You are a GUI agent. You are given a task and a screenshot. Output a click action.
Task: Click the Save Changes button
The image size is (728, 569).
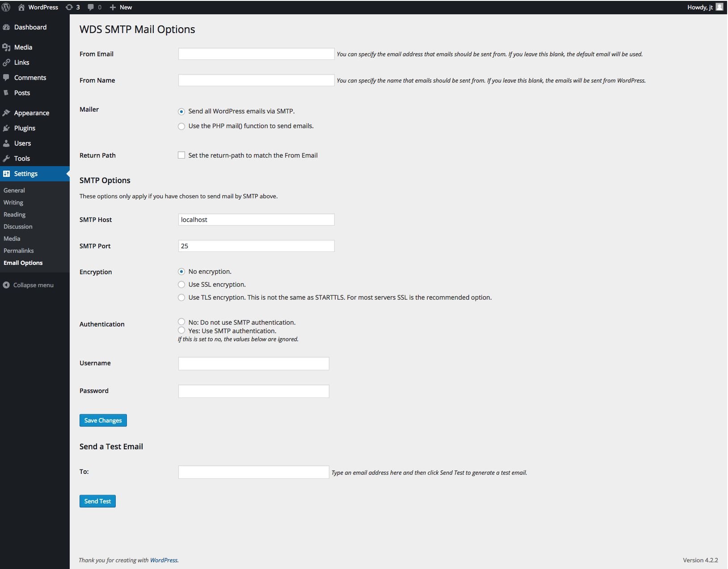[x=103, y=420]
